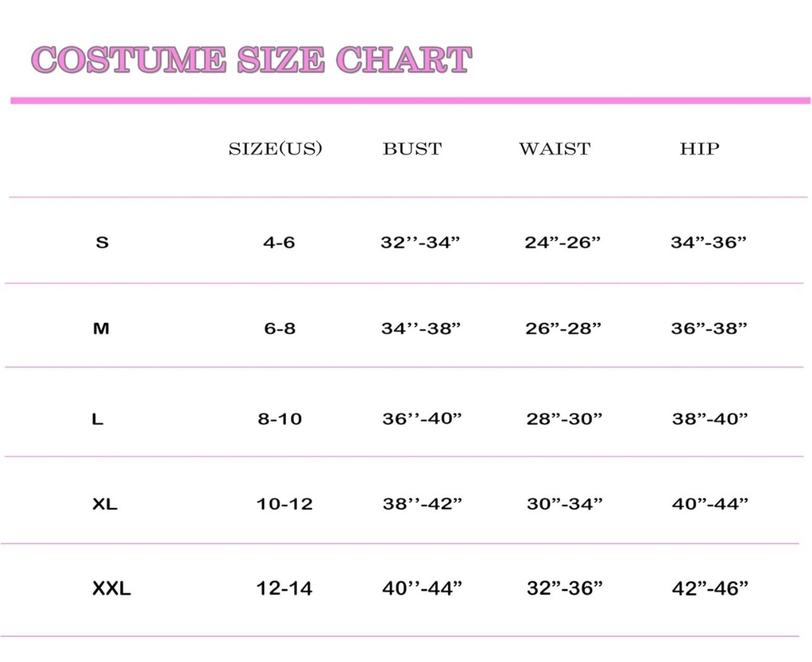Click waist measurement 26"-28"

[563, 328]
